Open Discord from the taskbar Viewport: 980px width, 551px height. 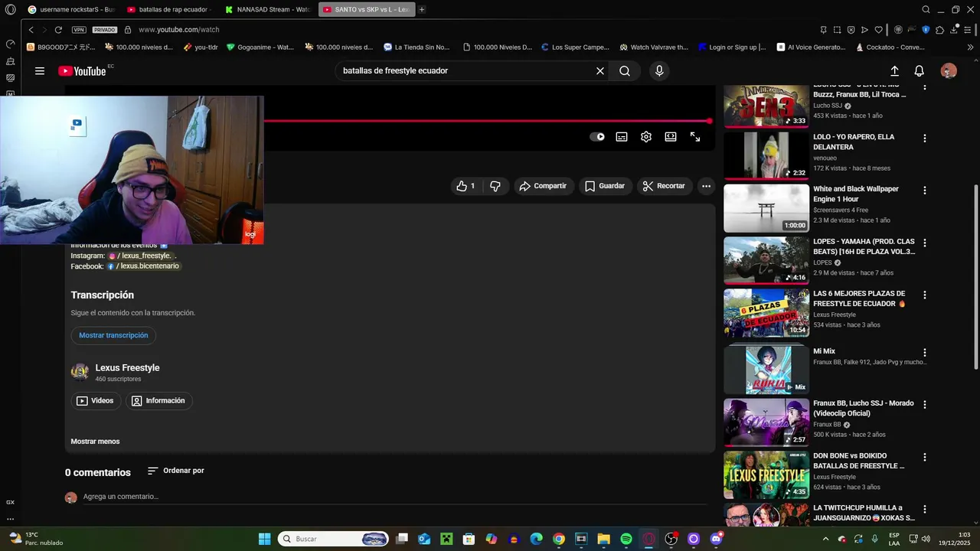click(717, 539)
